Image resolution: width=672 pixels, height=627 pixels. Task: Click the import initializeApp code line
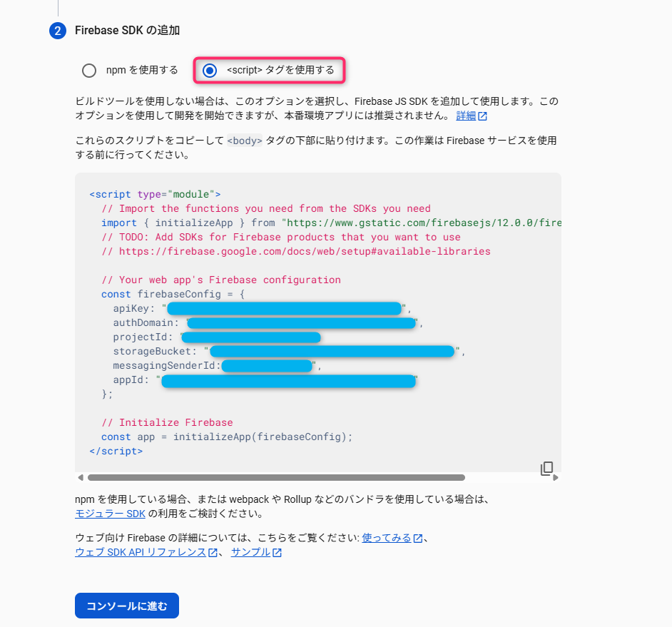pyautogui.click(x=331, y=223)
